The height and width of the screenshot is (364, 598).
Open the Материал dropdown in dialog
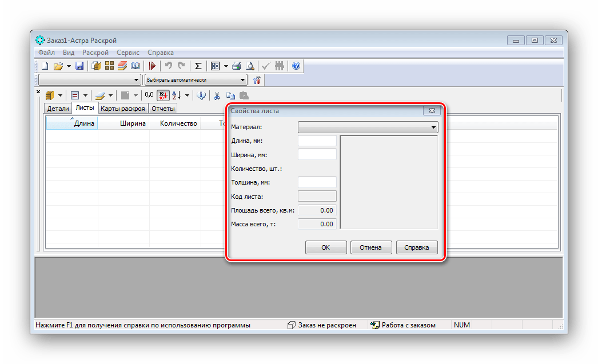[x=368, y=127]
